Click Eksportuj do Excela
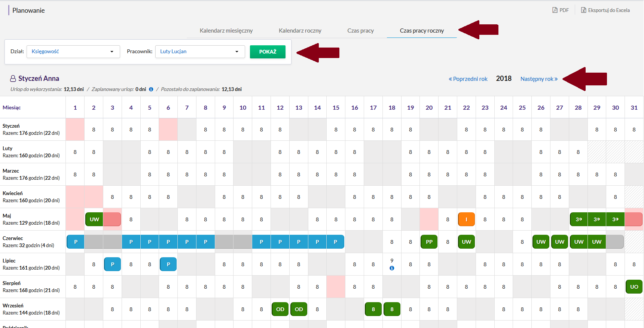This screenshot has height=328, width=644. [605, 10]
